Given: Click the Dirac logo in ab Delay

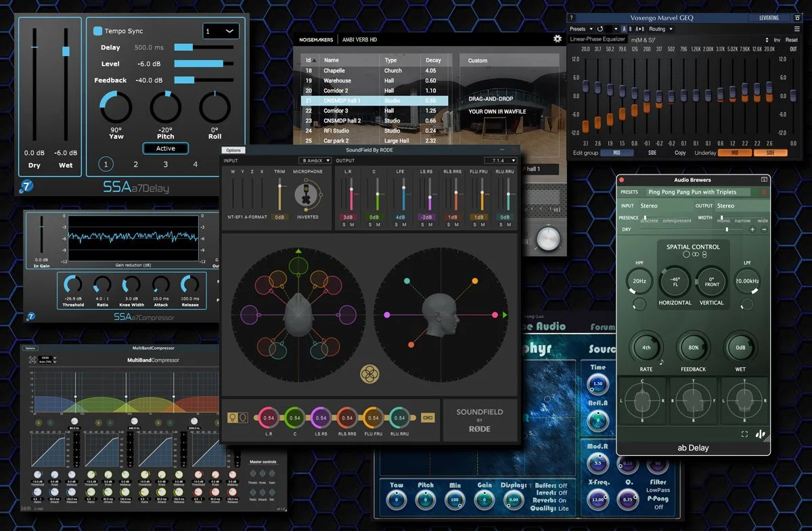Looking at the screenshot, I should (x=759, y=434).
